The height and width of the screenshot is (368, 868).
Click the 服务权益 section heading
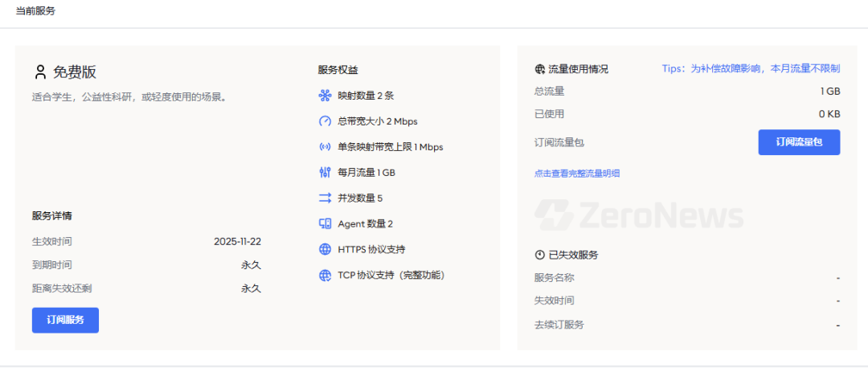pos(338,70)
